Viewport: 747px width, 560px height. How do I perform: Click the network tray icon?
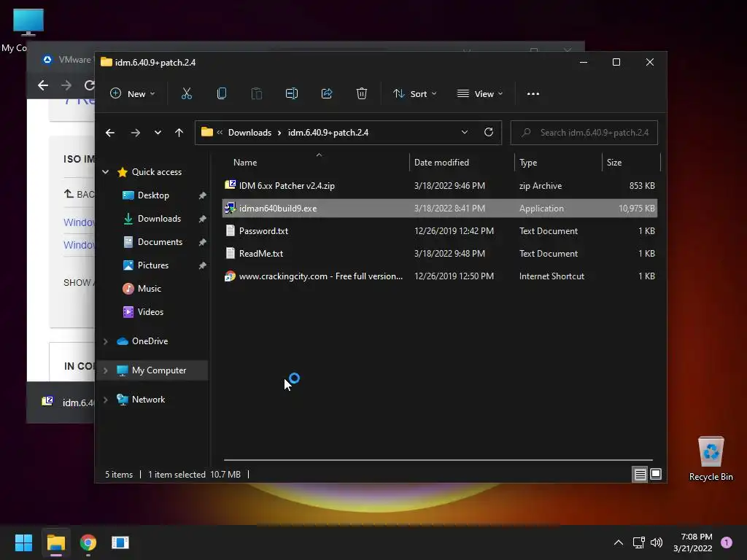point(638,542)
